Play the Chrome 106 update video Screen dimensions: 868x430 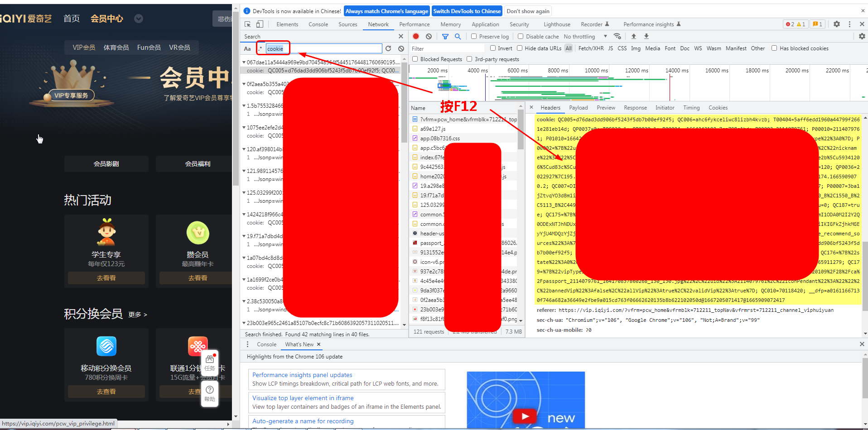click(x=525, y=416)
